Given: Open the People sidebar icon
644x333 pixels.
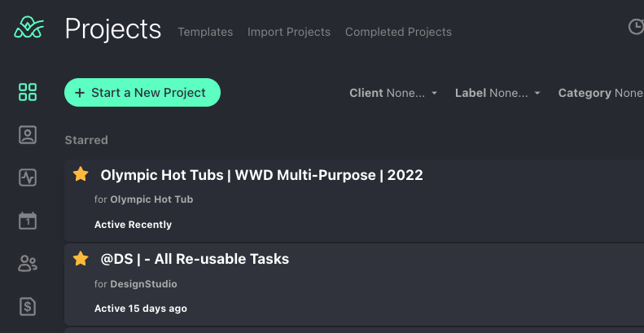Looking at the screenshot, I should [28, 264].
